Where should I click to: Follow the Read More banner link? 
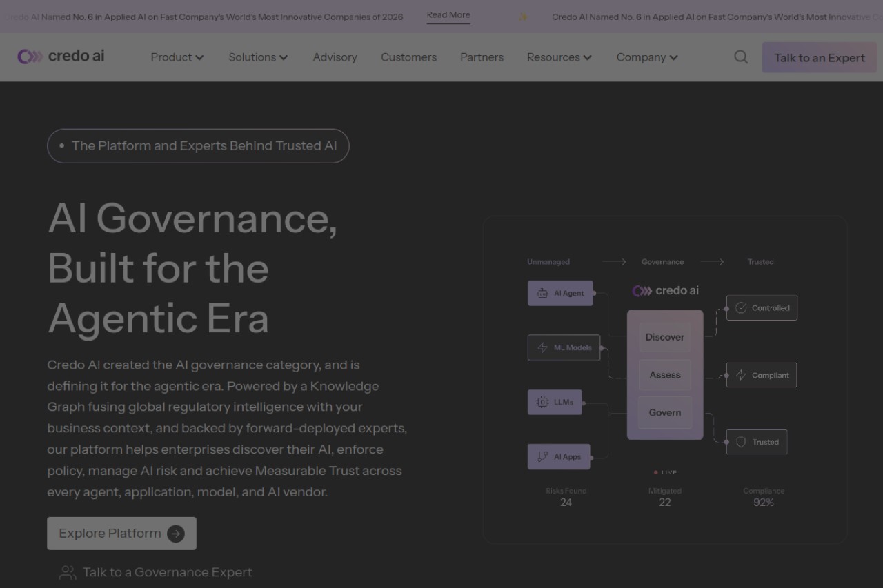click(448, 15)
